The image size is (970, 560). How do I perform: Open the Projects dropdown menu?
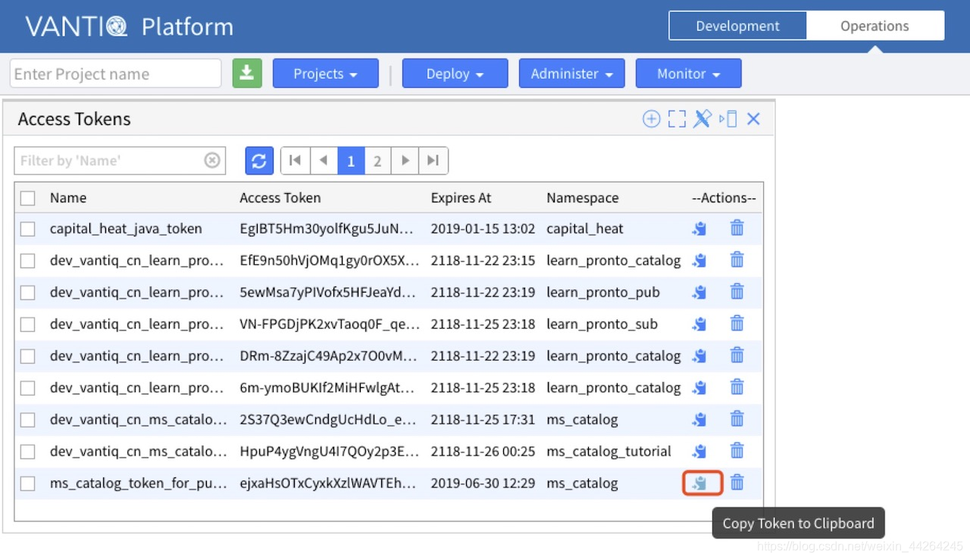325,74
